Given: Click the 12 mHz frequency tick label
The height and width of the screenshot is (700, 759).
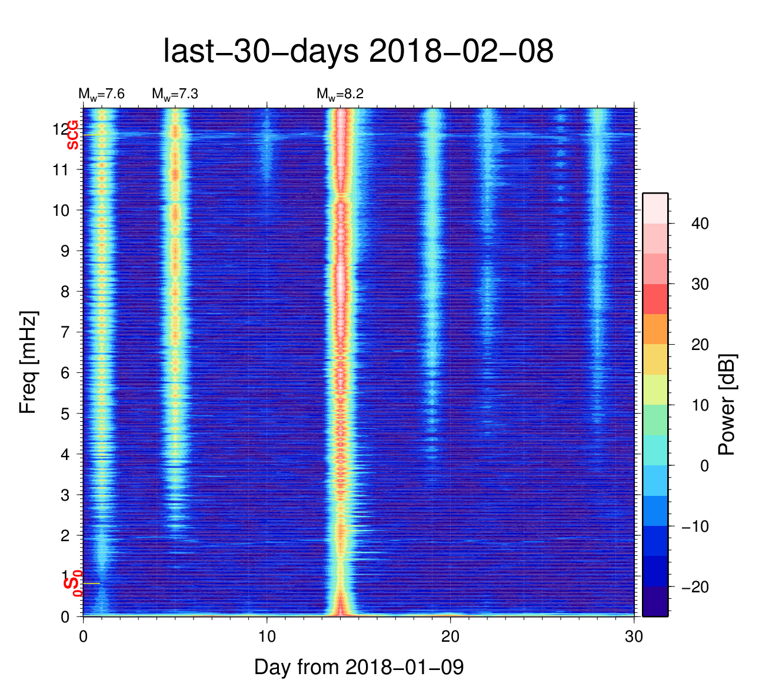Looking at the screenshot, I should [x=59, y=129].
